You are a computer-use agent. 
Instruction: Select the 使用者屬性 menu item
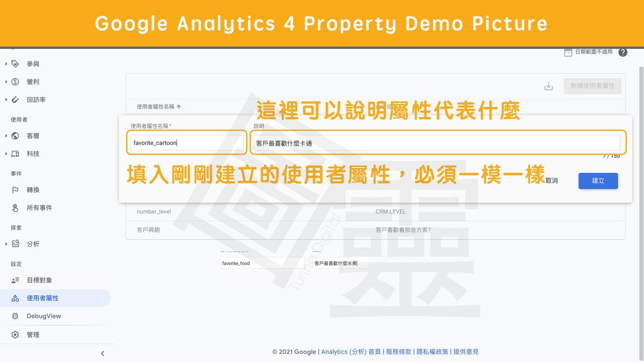55,298
